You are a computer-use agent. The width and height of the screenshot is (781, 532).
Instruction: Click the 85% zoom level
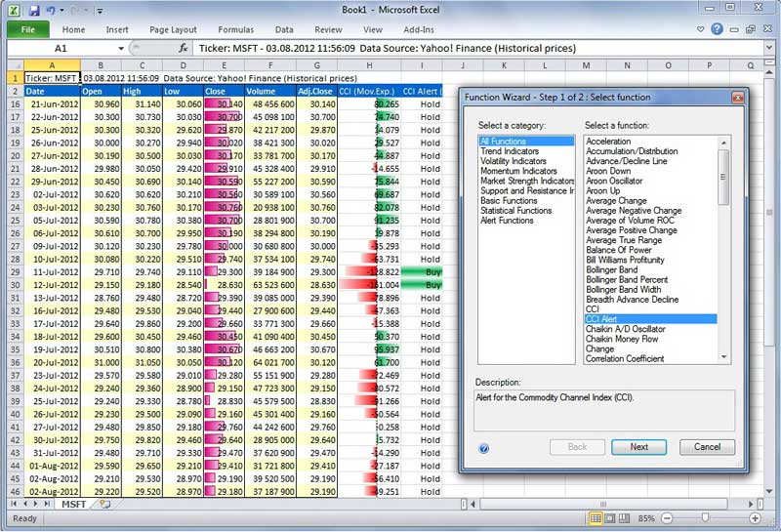click(646, 518)
